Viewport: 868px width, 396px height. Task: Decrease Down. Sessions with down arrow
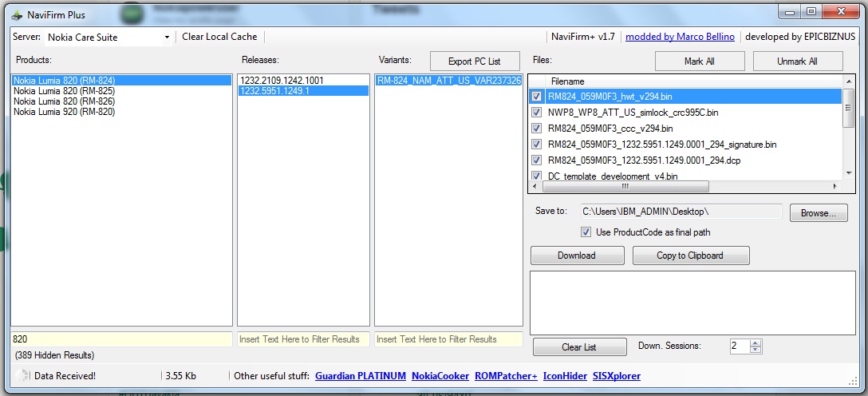(x=756, y=350)
